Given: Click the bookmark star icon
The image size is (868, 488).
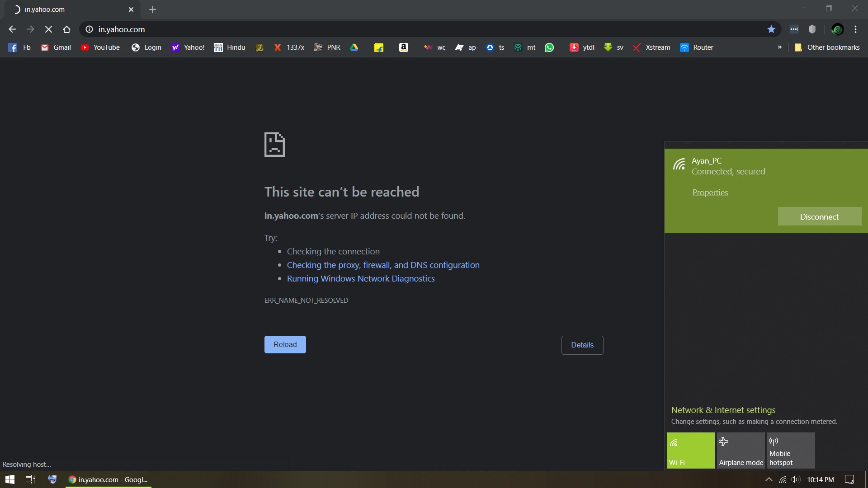Looking at the screenshot, I should [x=771, y=29].
